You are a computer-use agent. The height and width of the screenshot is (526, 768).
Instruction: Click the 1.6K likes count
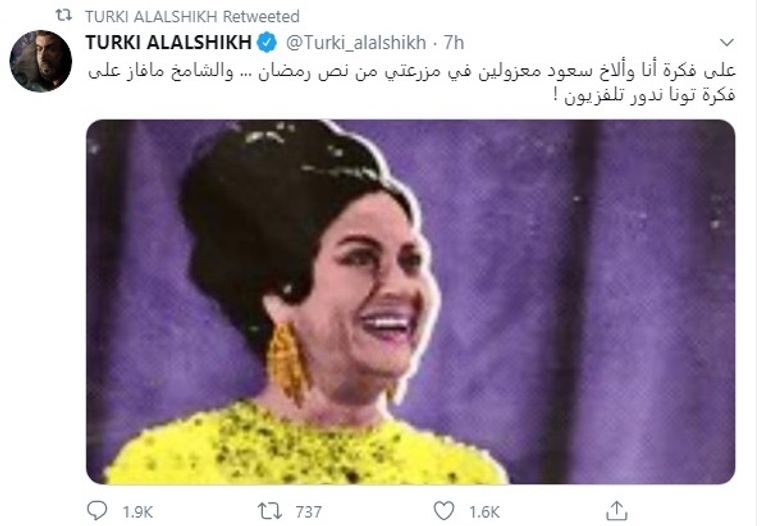[484, 512]
